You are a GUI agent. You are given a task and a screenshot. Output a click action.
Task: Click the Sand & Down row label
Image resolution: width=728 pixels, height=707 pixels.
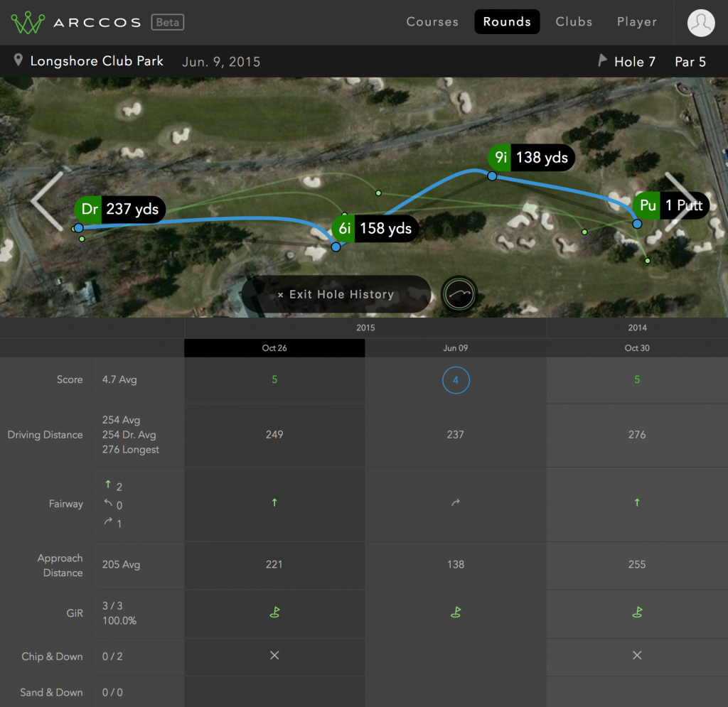pyautogui.click(x=51, y=692)
